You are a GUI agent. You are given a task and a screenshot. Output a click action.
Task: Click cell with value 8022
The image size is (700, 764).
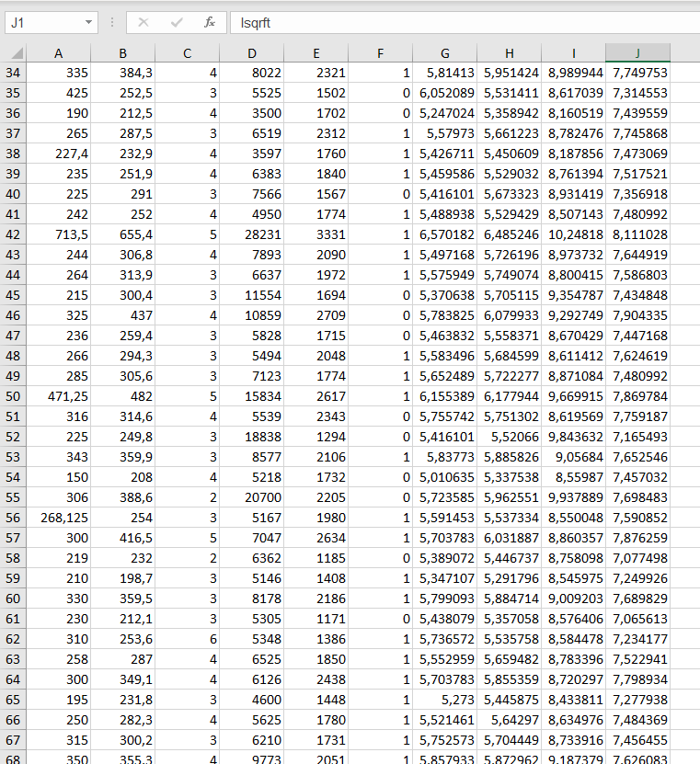(251, 73)
